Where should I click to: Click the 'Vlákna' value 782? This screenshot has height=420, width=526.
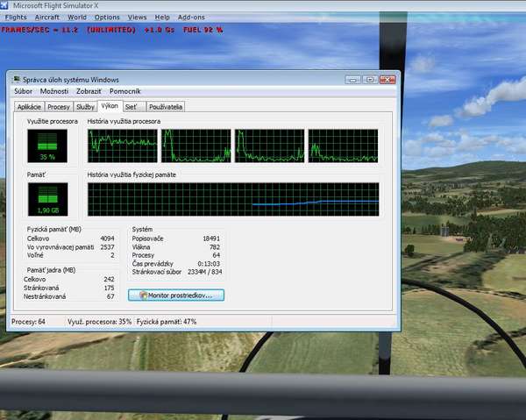215,247
